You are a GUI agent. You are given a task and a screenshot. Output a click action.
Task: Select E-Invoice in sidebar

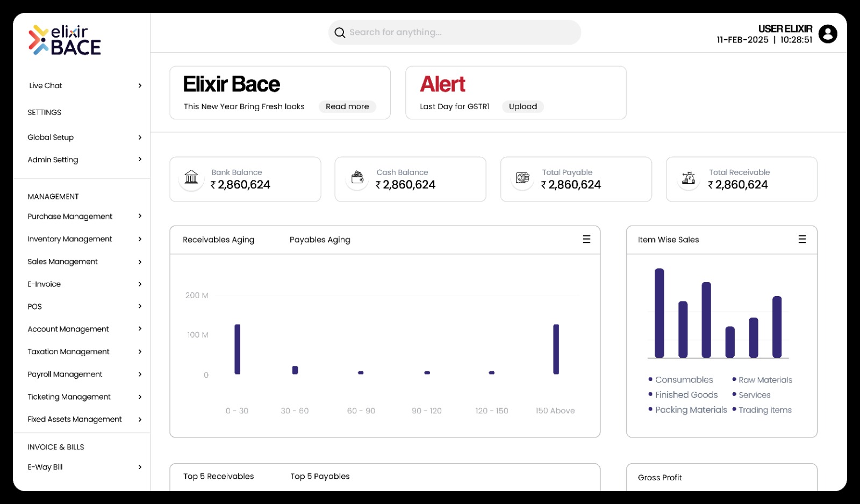[x=44, y=284]
